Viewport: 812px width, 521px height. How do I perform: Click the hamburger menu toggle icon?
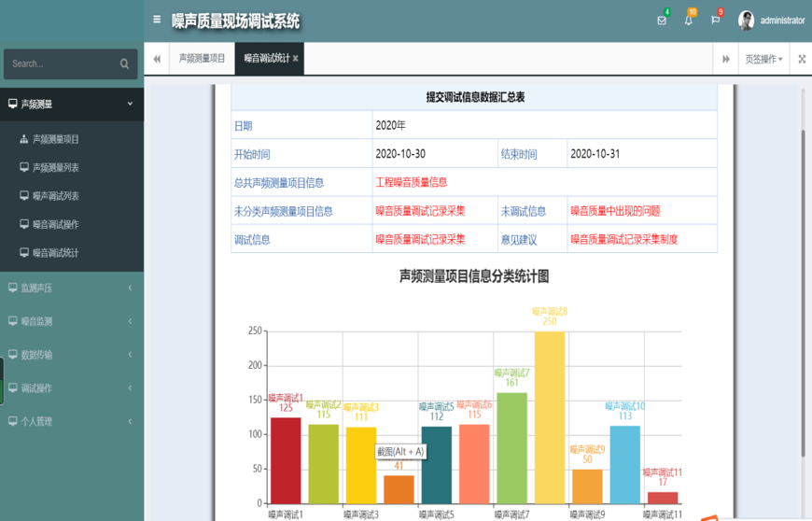coord(157,20)
